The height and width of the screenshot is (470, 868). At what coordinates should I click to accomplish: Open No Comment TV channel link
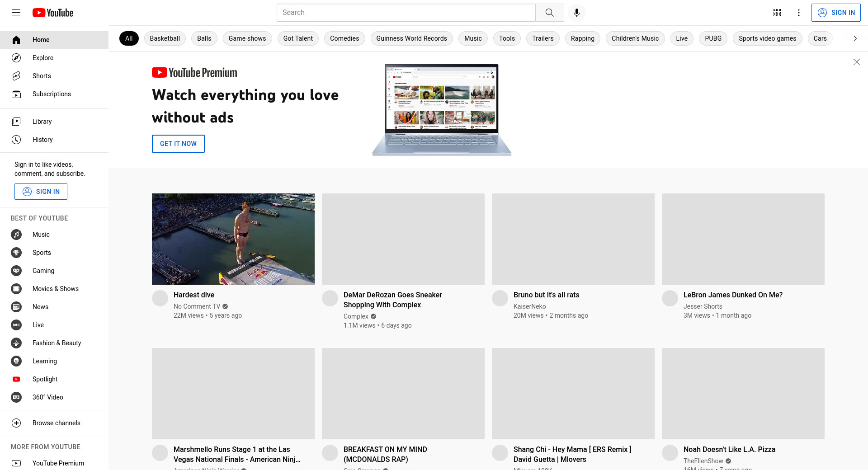(x=197, y=306)
